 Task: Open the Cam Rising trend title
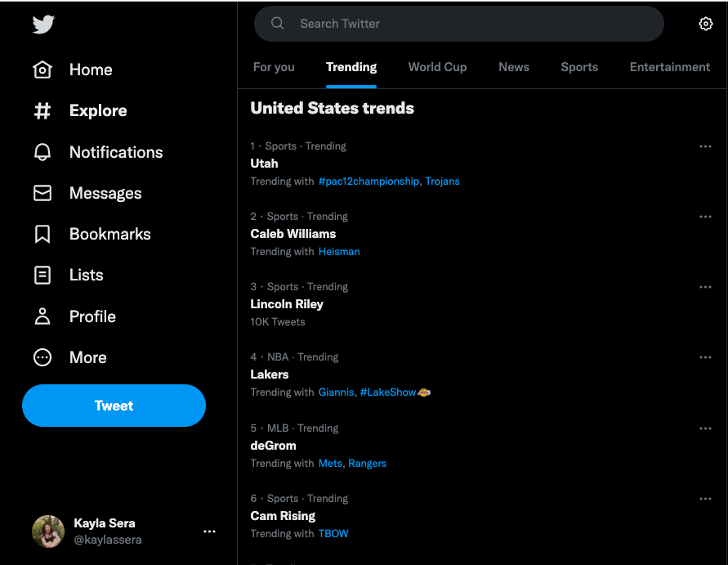click(283, 516)
